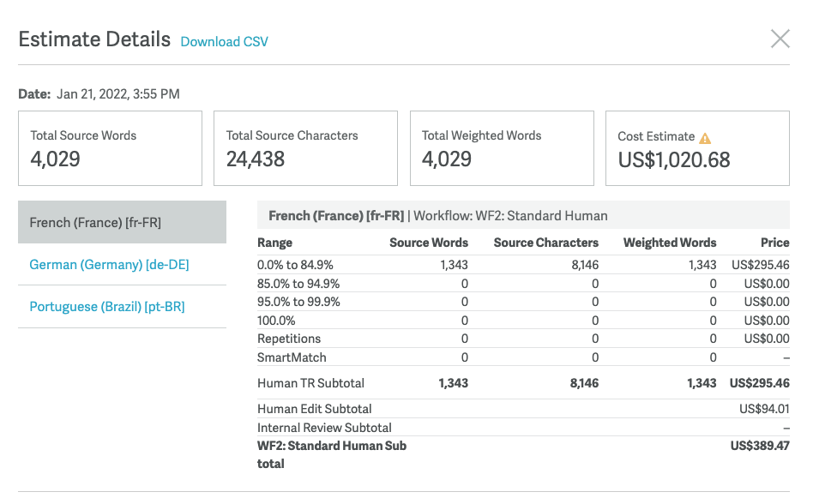Image resolution: width=813 pixels, height=504 pixels.
Task: Click the warning icon beside Cost Estimate
Action: (707, 135)
